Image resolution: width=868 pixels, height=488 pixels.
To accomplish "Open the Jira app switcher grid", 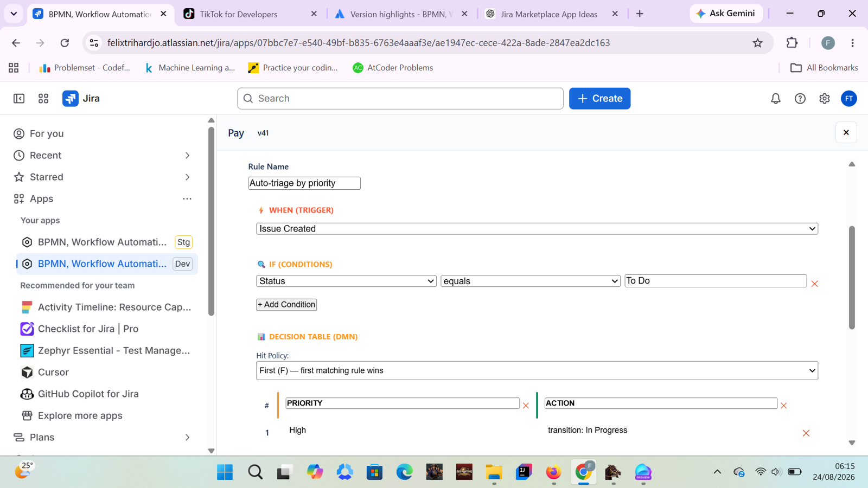I will coord(43,99).
